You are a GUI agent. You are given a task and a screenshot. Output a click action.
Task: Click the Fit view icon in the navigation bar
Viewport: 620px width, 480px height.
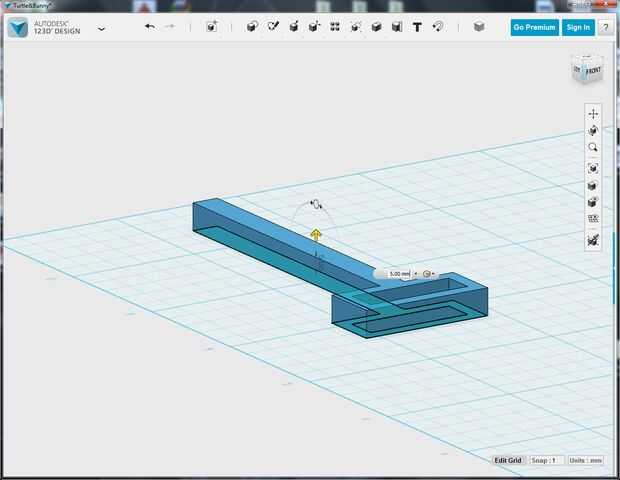593,168
